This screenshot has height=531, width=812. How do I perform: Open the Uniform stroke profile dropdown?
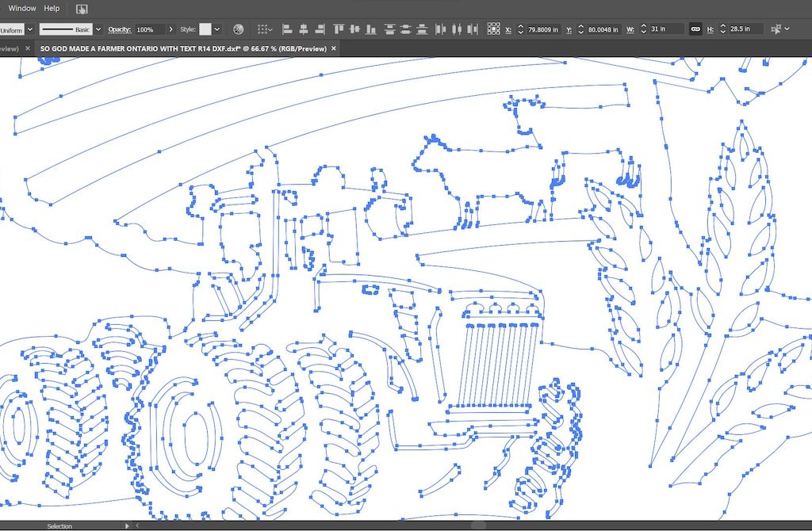pyautogui.click(x=30, y=29)
